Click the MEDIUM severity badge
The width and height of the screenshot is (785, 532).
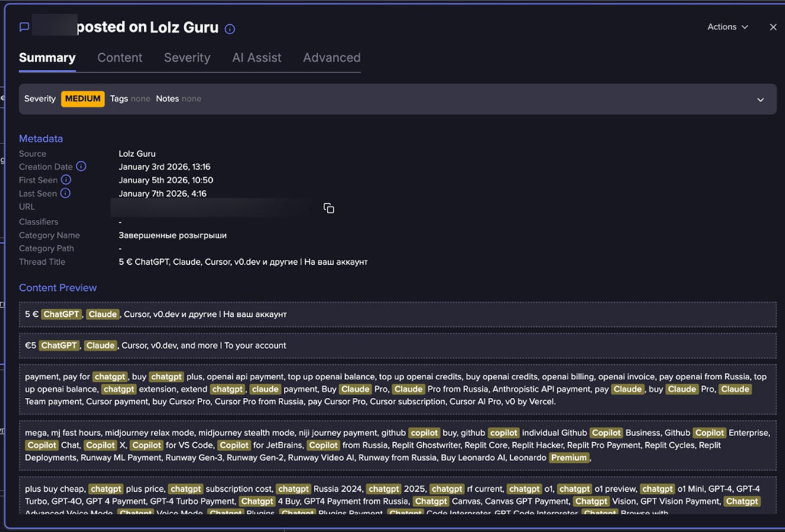point(83,99)
